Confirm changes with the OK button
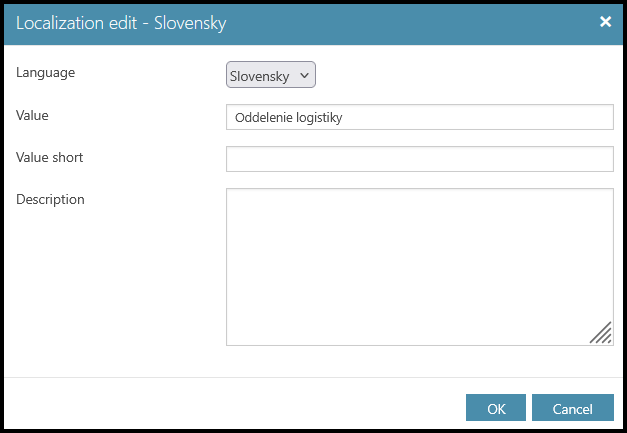The height and width of the screenshot is (433, 627). click(x=496, y=408)
